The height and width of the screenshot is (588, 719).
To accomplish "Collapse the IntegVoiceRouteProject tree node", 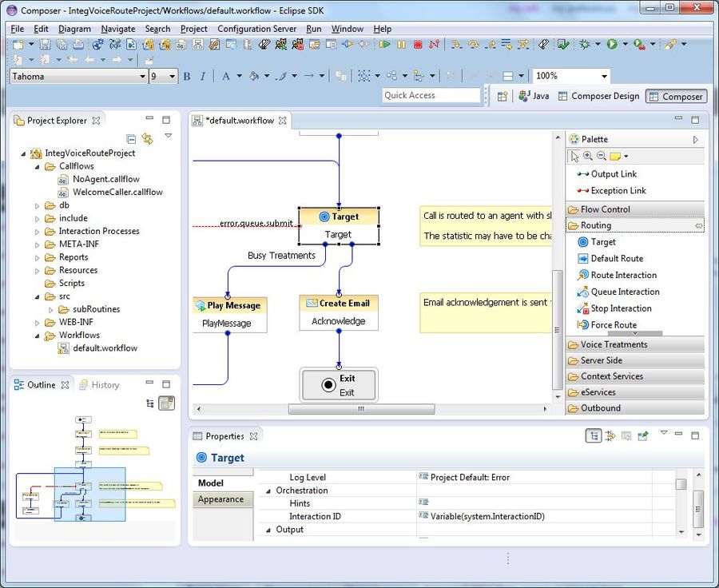I will point(23,153).
